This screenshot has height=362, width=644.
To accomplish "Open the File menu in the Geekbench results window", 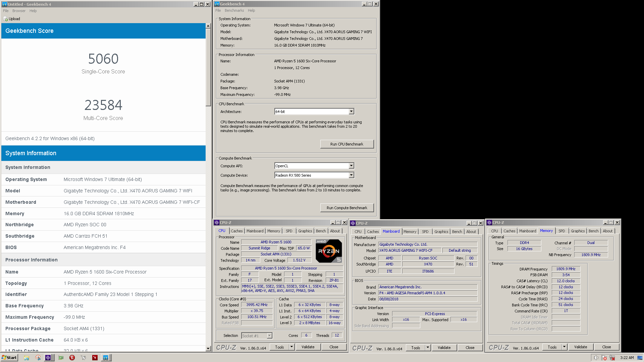I will click(6, 11).
